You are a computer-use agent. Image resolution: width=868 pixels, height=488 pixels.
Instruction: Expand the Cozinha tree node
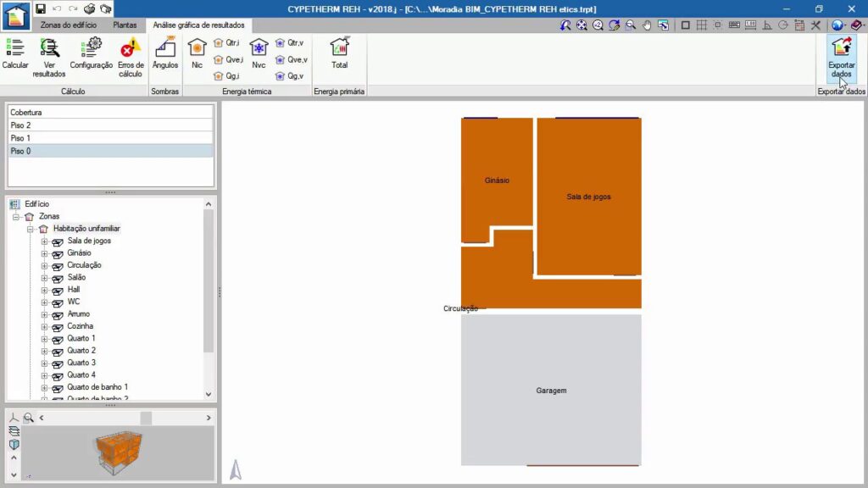(x=45, y=326)
